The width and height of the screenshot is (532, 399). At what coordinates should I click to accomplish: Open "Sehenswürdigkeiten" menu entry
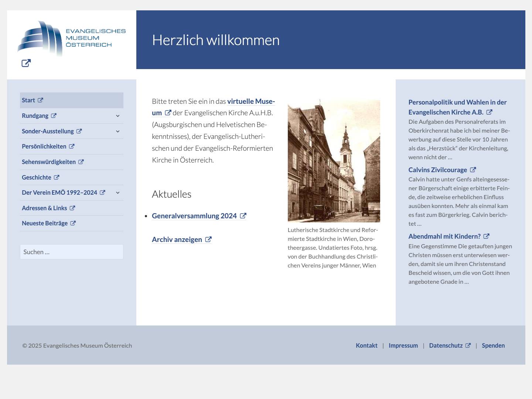point(49,161)
